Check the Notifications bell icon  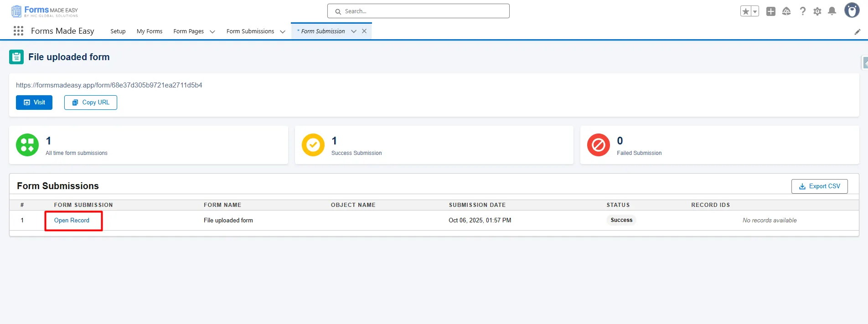pos(832,11)
